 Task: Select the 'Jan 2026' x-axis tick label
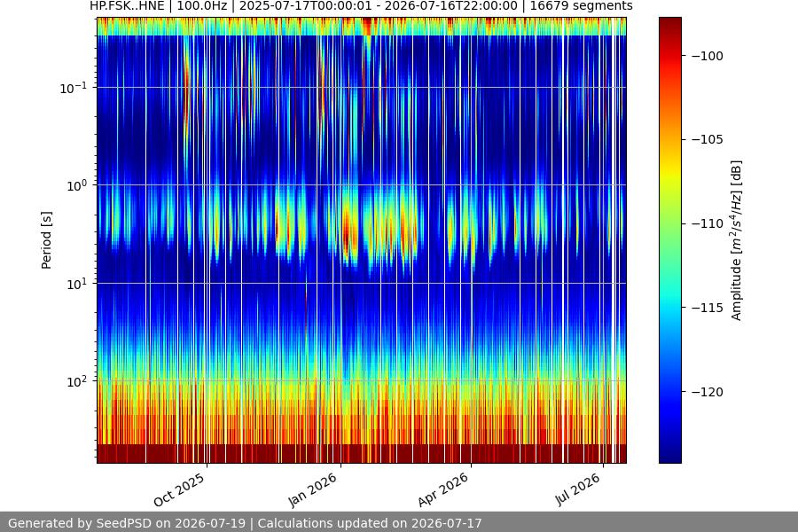312,489
